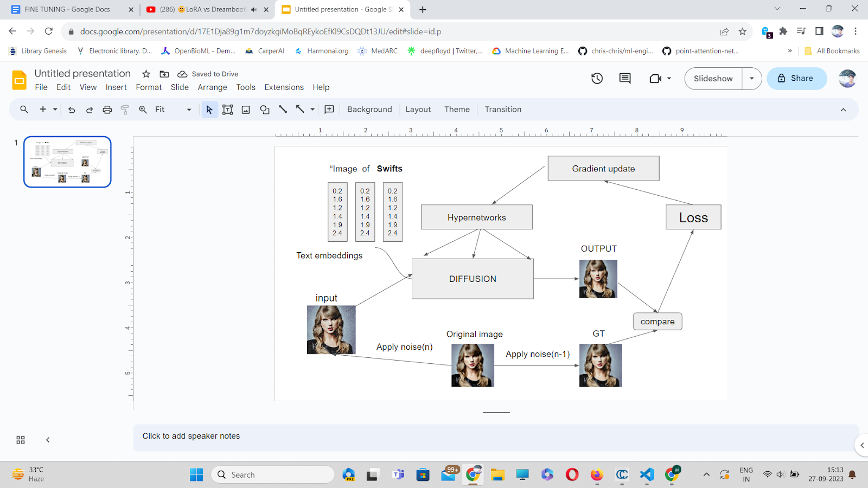Viewport: 868px width, 488px height.
Task: Click the Paint format tool
Action: (x=125, y=109)
